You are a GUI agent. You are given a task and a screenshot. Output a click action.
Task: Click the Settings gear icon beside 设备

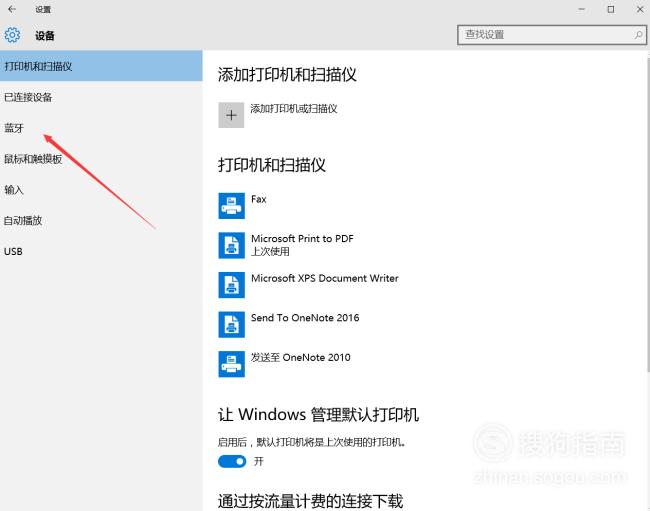coord(12,35)
